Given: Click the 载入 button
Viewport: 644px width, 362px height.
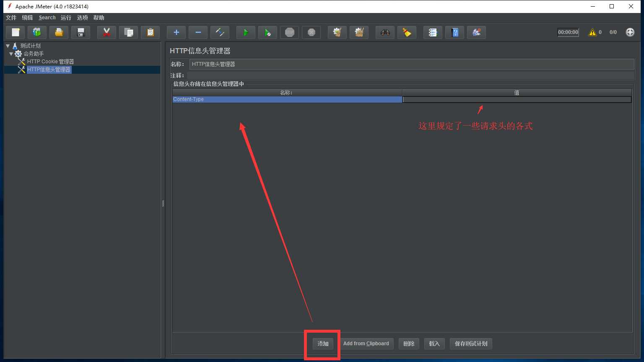Looking at the screenshot, I should (x=434, y=344).
